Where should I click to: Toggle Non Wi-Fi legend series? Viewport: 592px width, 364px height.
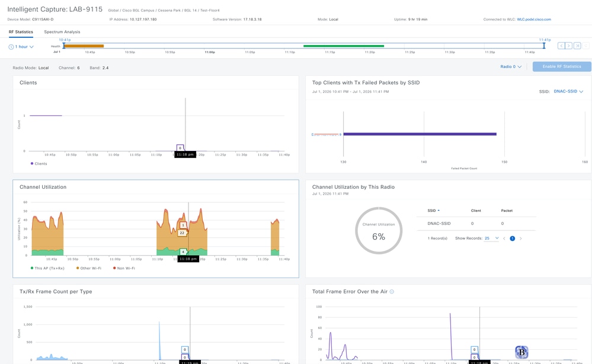pos(124,268)
